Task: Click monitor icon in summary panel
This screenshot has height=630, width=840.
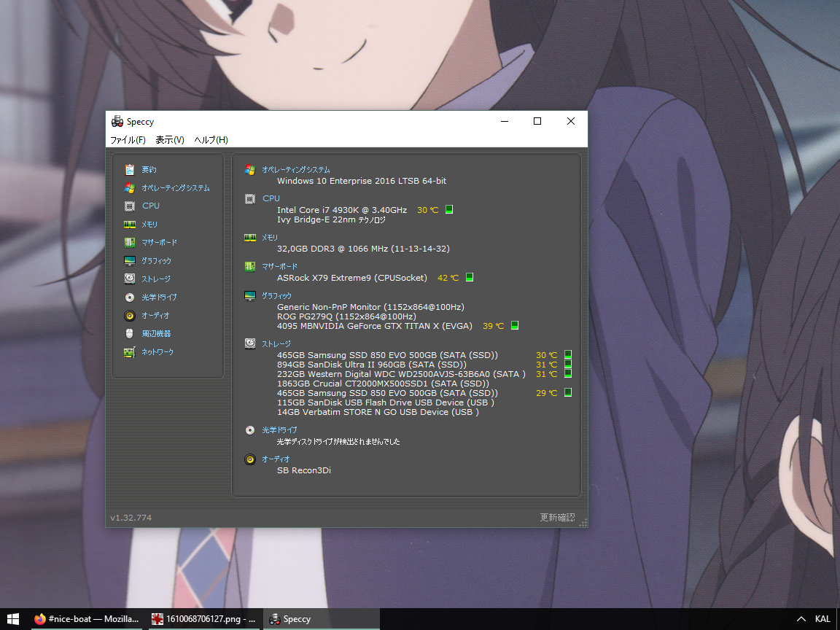Action: coord(250,296)
